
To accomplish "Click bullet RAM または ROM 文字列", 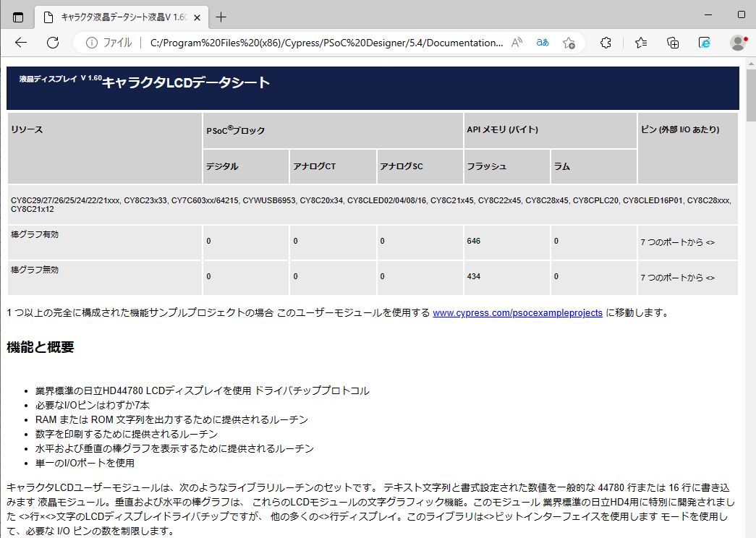I will [x=171, y=420].
